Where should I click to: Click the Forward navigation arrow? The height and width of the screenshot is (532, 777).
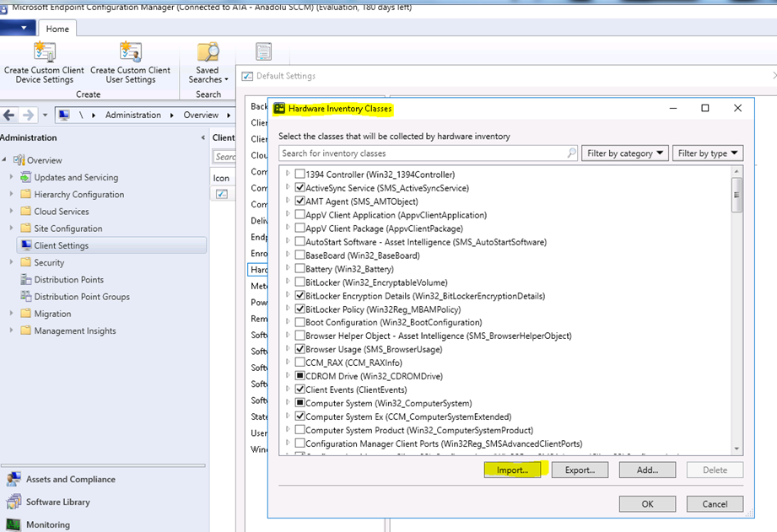click(x=28, y=115)
